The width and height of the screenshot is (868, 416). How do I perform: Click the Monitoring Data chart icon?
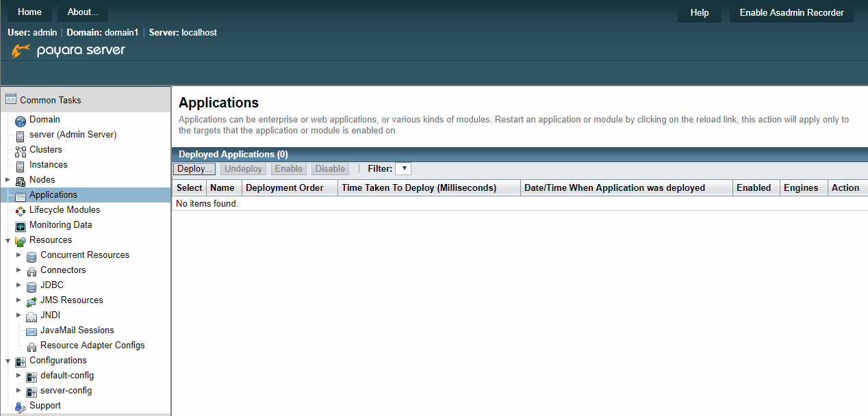coord(21,224)
